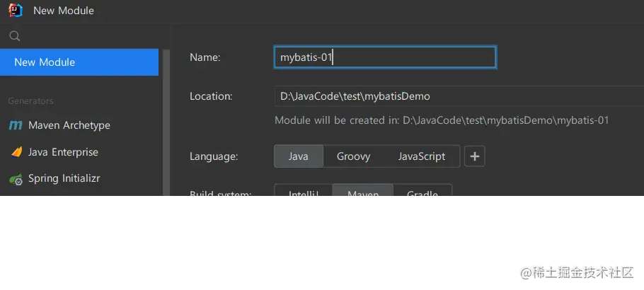Select New Module in the sidebar
Viewport: 644px width, 290px height.
(79, 62)
